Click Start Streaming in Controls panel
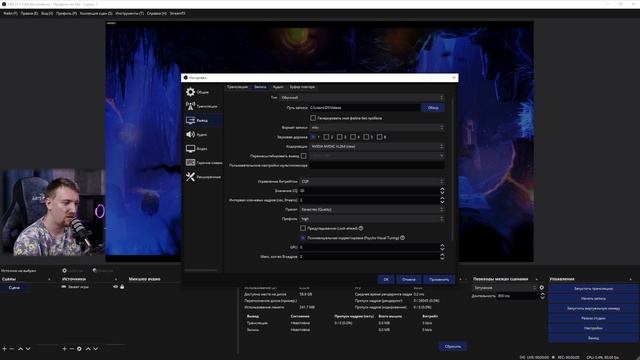This screenshot has width=640, height=360. point(593,289)
